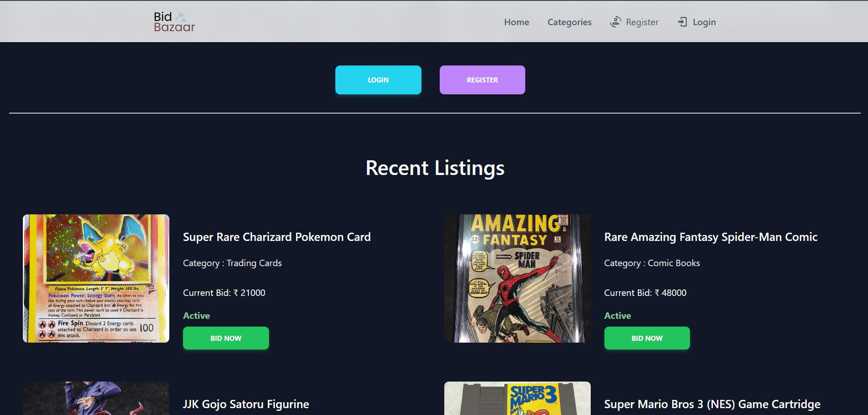The height and width of the screenshot is (415, 868).
Task: Select title JJK Gojo Satoru Figurine
Action: tap(246, 404)
